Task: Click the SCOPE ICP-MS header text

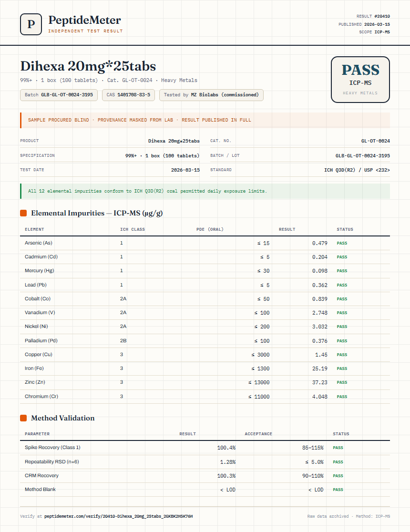Action: coord(374,32)
